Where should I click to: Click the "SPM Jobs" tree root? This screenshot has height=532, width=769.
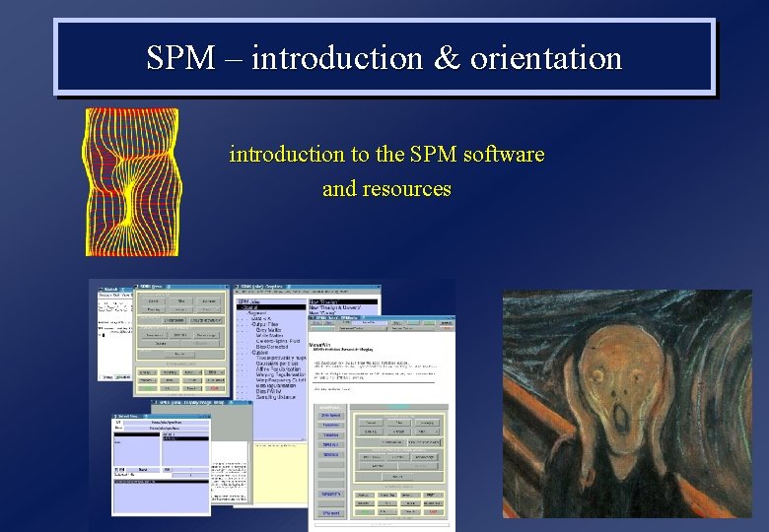pyautogui.click(x=248, y=301)
